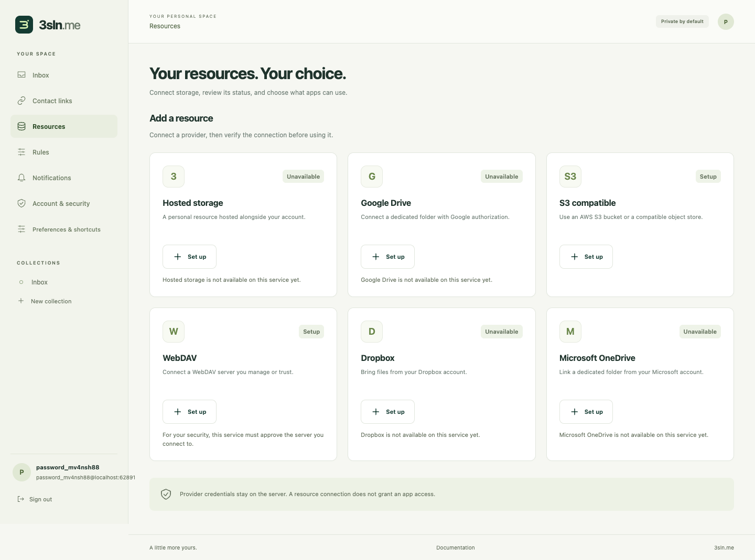The width and height of the screenshot is (755, 560).
Task: Click the Preferences & shortcuts sliders icon
Action: pos(21,229)
